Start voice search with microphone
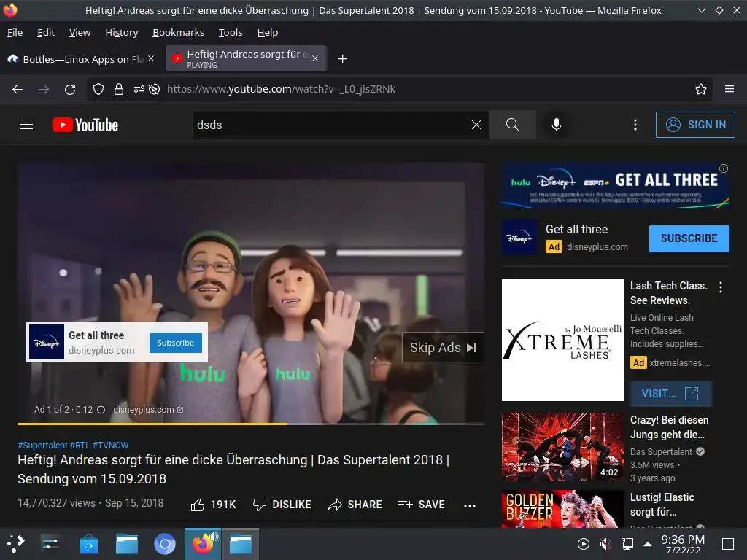The height and width of the screenshot is (560, 747). pos(556,125)
